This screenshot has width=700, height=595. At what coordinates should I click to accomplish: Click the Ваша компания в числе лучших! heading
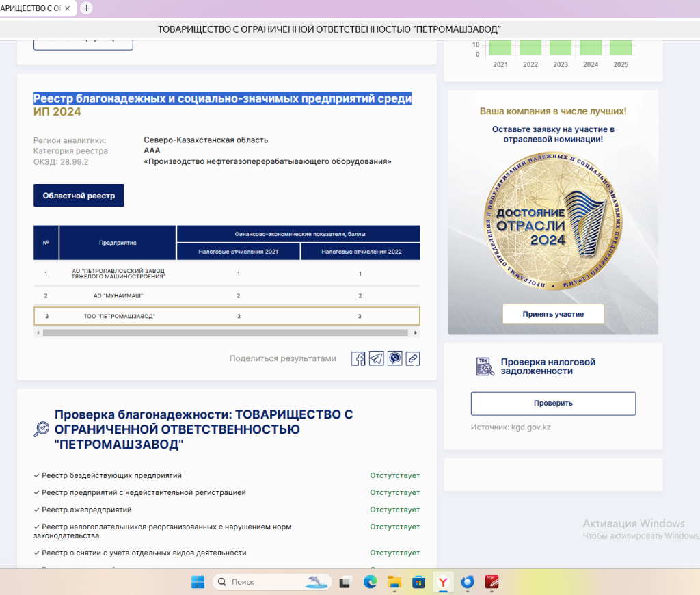tap(553, 111)
